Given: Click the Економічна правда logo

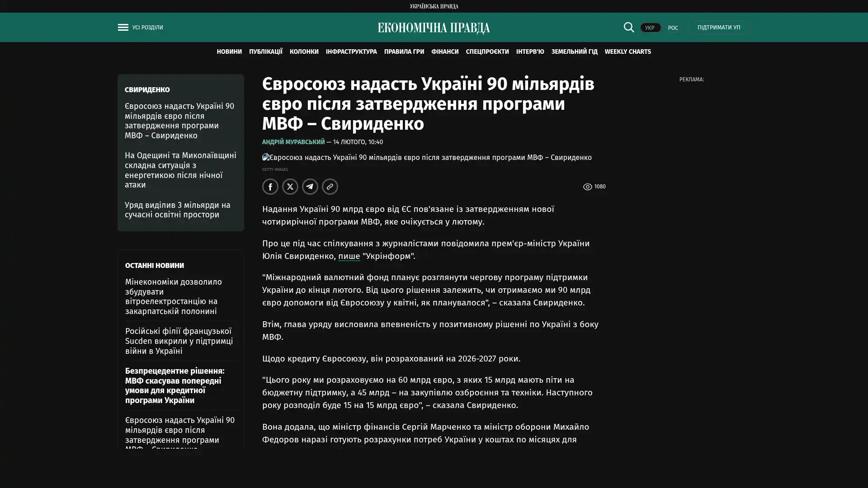Looking at the screenshot, I should tap(434, 28).
